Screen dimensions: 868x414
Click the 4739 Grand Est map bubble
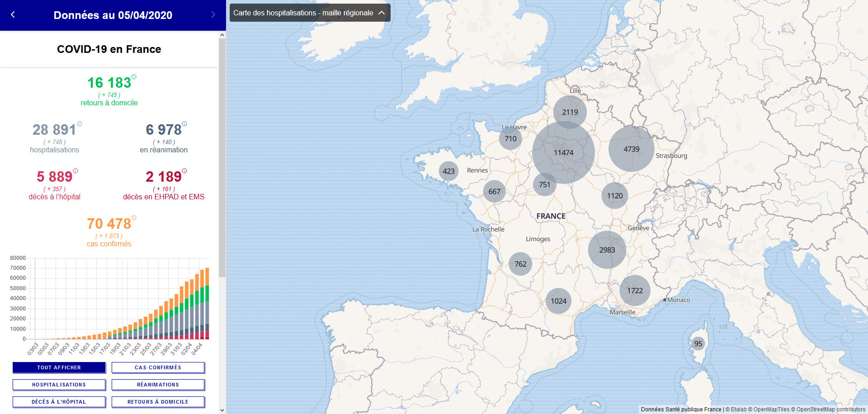click(x=631, y=149)
